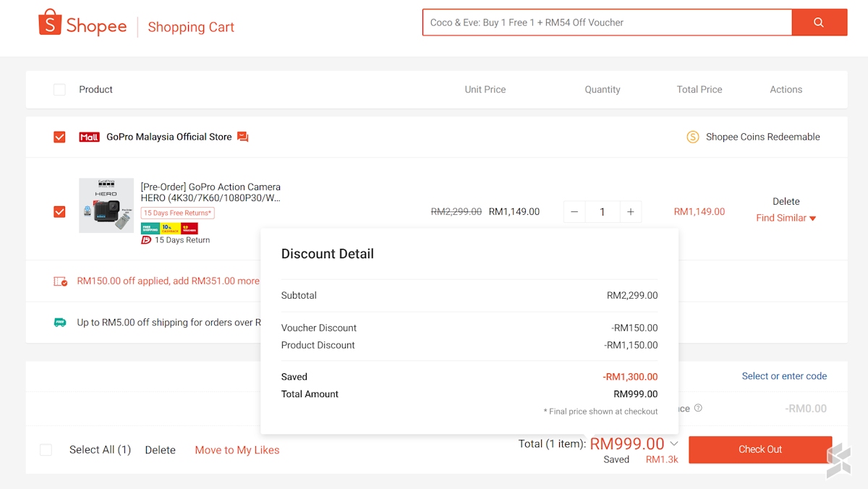Uncheck the GoPro Malaysia Official Store checkbox
Viewport: 868px width, 489px height.
59,137
